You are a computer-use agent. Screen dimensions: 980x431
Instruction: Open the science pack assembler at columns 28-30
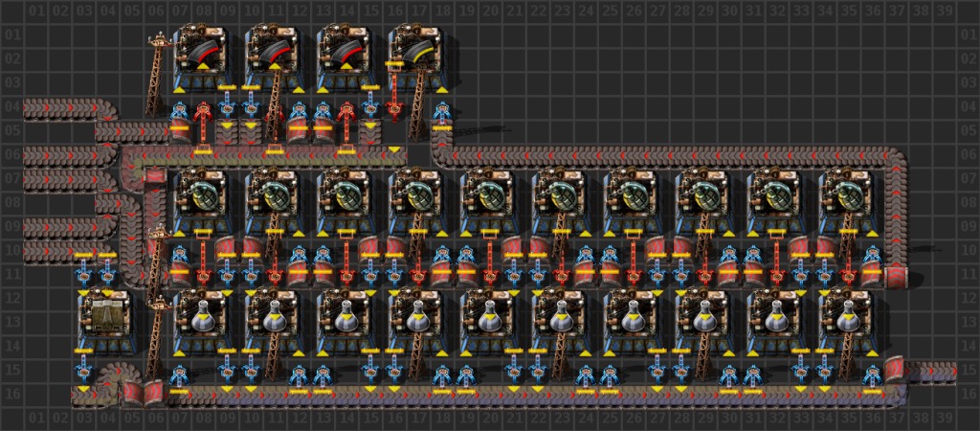[x=705, y=322]
